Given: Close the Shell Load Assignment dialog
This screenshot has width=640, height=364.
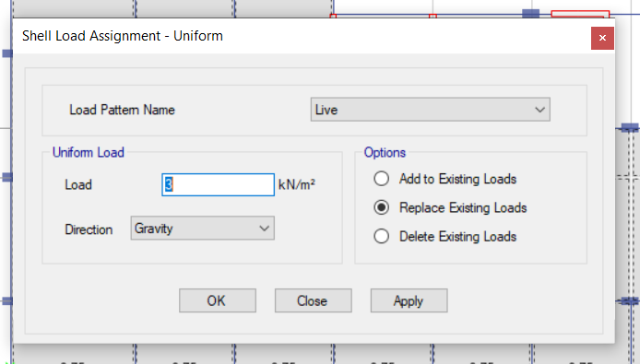Looking at the screenshot, I should pyautogui.click(x=602, y=38).
